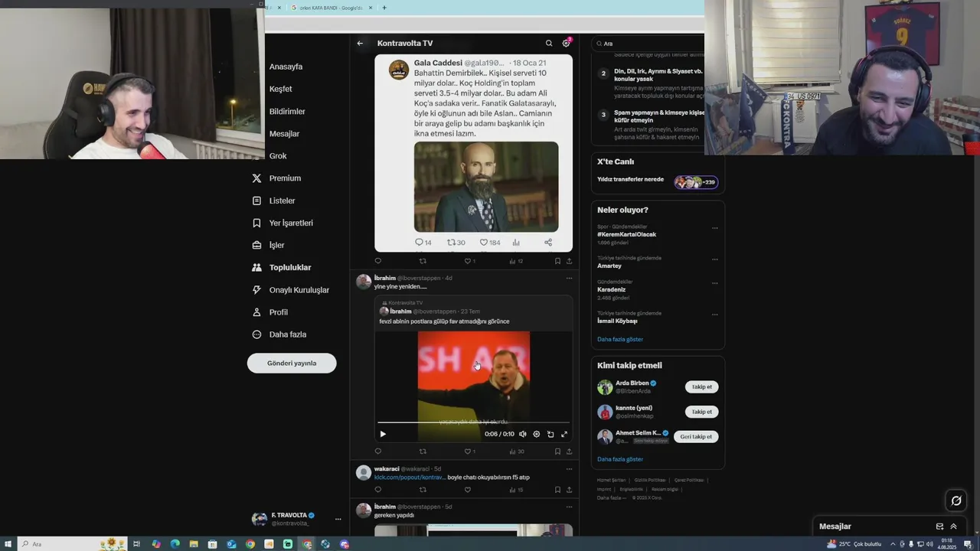Click the Windows Start button
980x551 pixels.
point(8,544)
